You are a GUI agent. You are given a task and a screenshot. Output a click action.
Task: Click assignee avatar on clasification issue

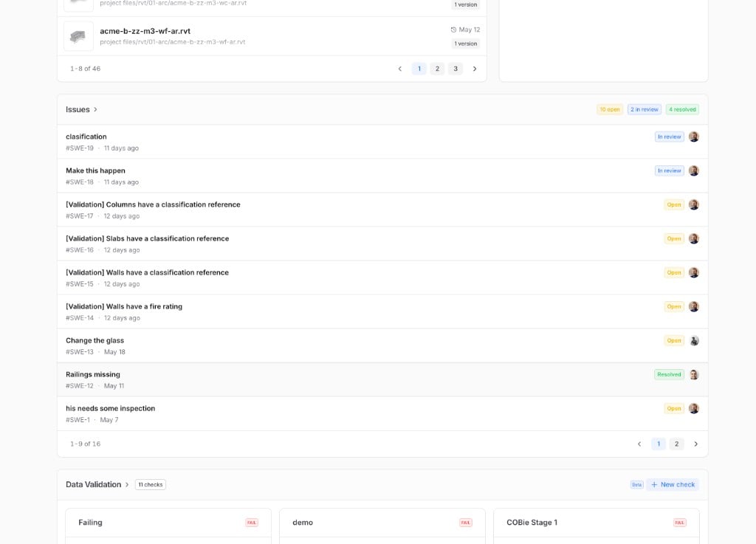click(x=694, y=137)
